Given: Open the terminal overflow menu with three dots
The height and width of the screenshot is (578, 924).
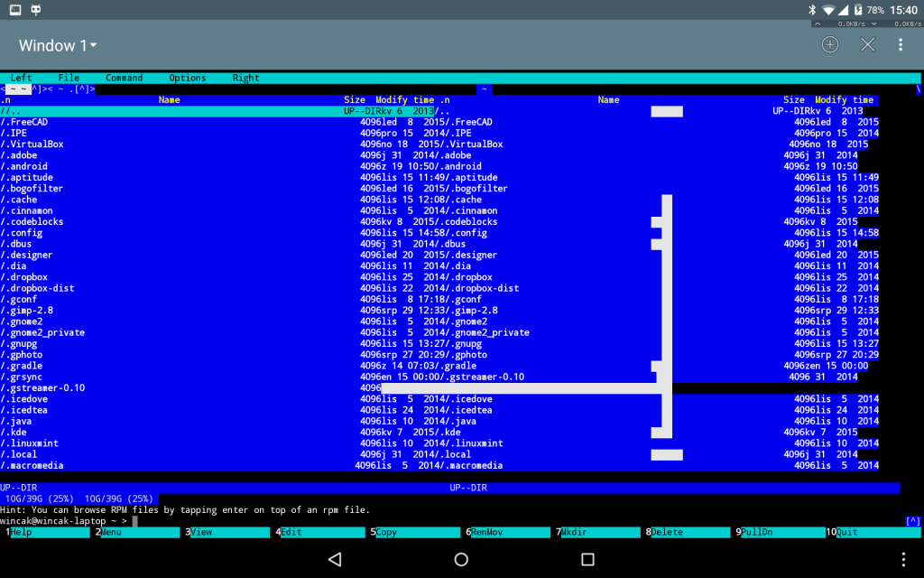Looking at the screenshot, I should click(x=901, y=44).
